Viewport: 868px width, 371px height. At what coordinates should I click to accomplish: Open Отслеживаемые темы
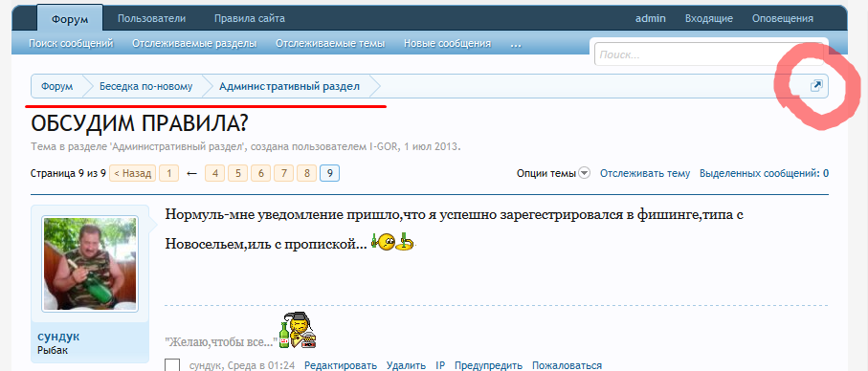(x=330, y=43)
